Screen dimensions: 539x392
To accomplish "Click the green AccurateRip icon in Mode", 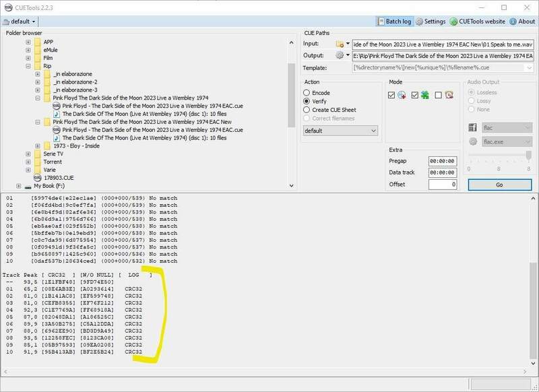I will point(424,96).
